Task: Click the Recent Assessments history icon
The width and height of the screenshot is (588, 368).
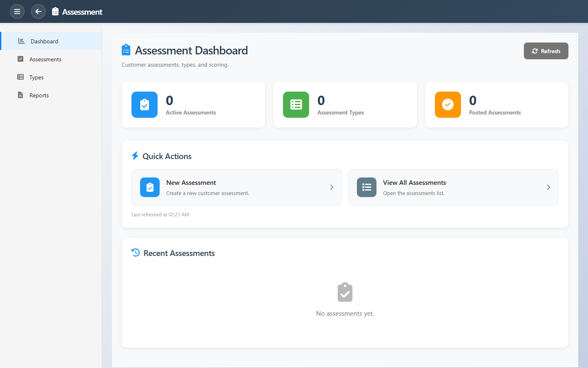Action: (136, 253)
